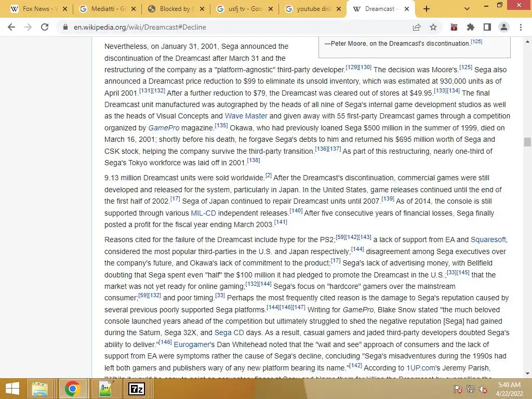This screenshot has height=399, width=532.
Task: Minimize the Chrome window
Action: (x=486, y=5)
